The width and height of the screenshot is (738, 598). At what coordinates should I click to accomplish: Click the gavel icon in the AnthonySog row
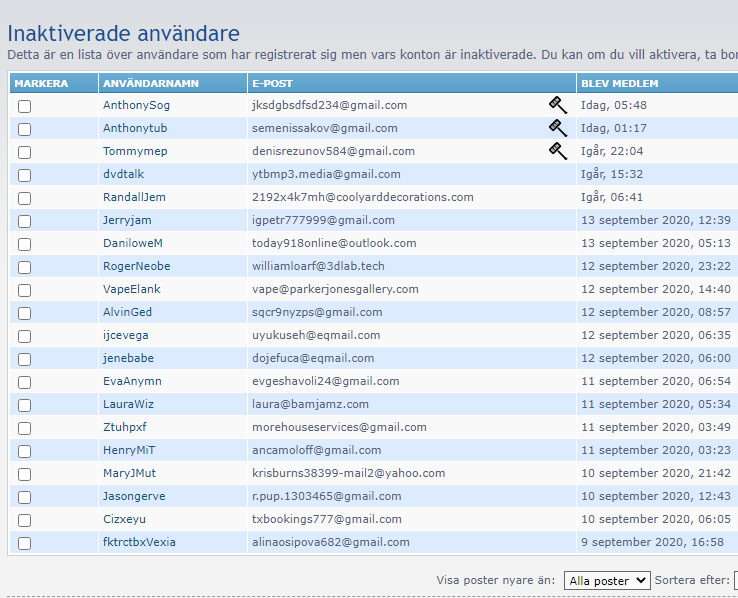coord(558,105)
